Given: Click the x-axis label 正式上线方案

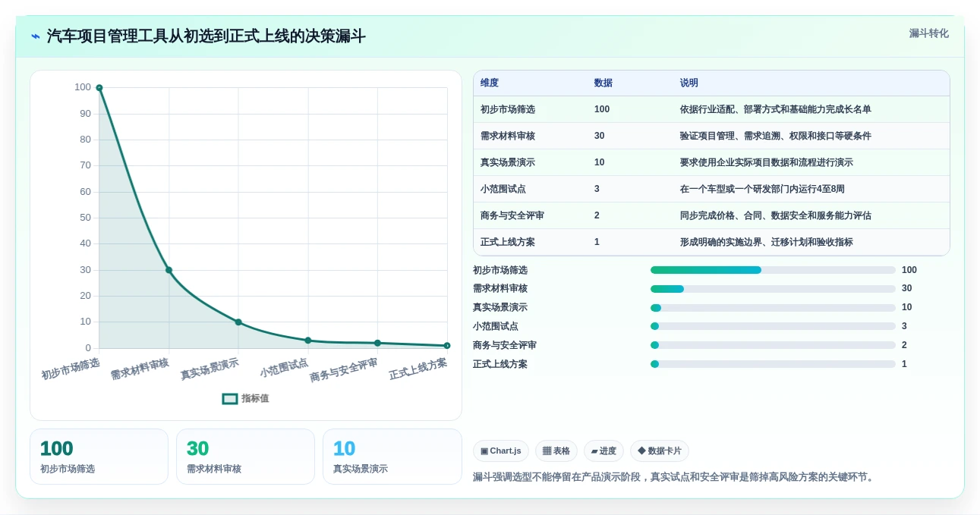Looking at the screenshot, I should coord(418,369).
